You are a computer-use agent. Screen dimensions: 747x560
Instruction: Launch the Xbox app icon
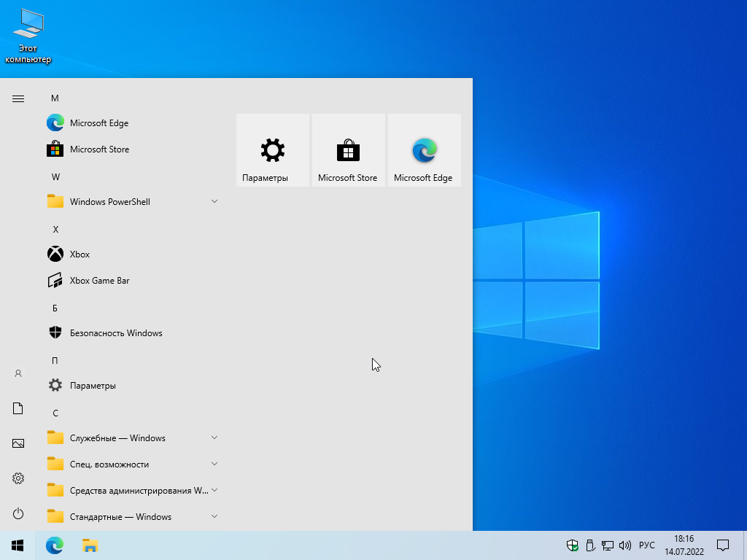coord(55,254)
